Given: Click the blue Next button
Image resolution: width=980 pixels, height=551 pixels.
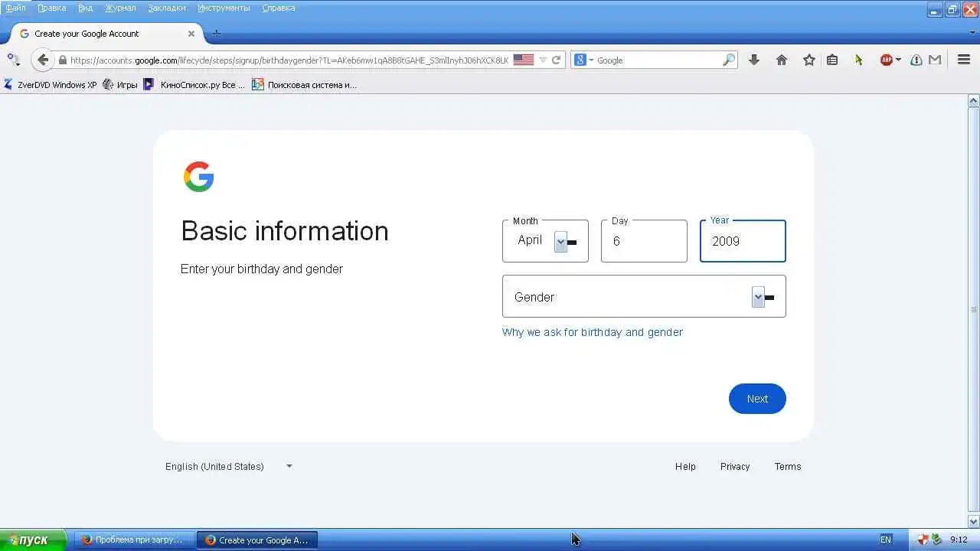Looking at the screenshot, I should click(757, 399).
